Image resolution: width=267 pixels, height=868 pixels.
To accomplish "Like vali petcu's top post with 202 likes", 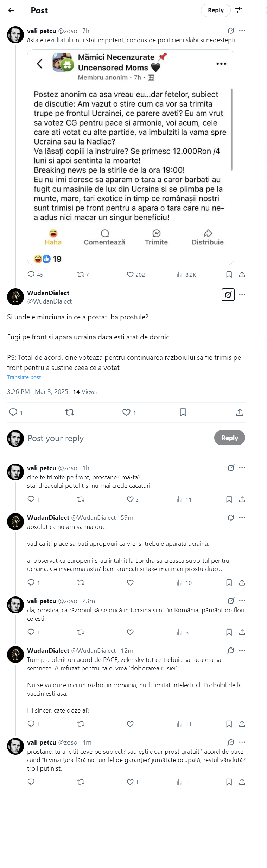I will (x=131, y=275).
